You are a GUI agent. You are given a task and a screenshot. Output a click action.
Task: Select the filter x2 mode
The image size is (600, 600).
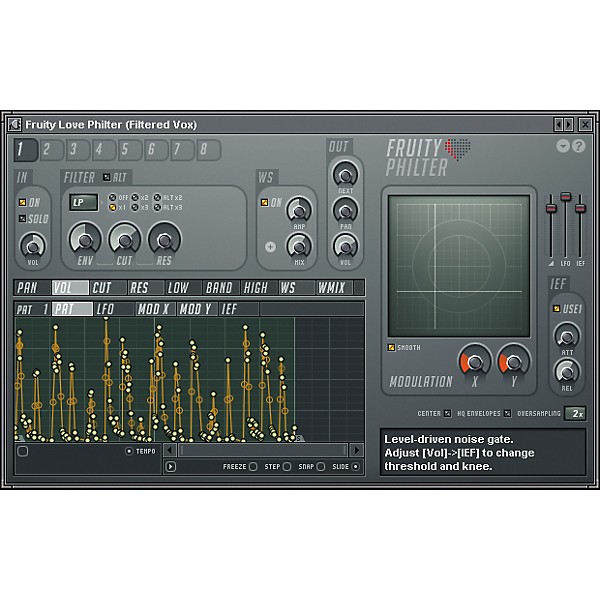click(x=135, y=197)
